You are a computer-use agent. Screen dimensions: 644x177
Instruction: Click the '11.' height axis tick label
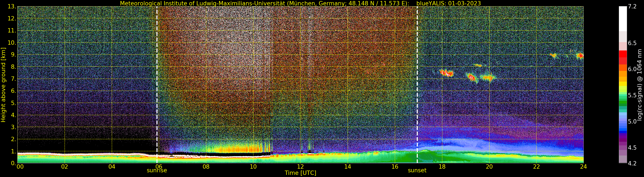pos(12,31)
